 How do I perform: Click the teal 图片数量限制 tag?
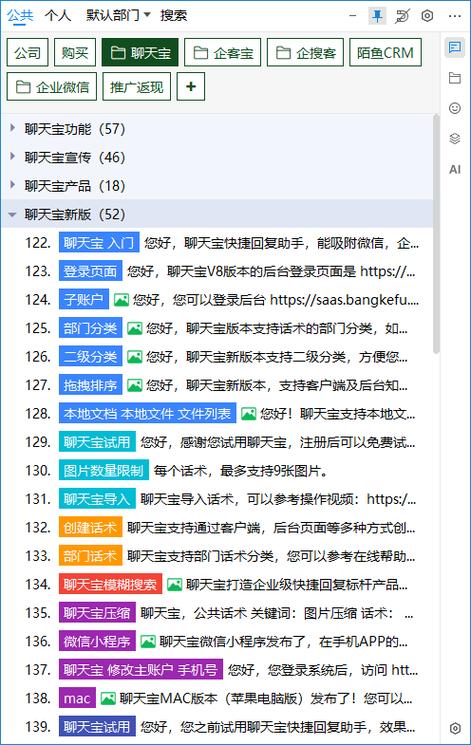click(104, 471)
